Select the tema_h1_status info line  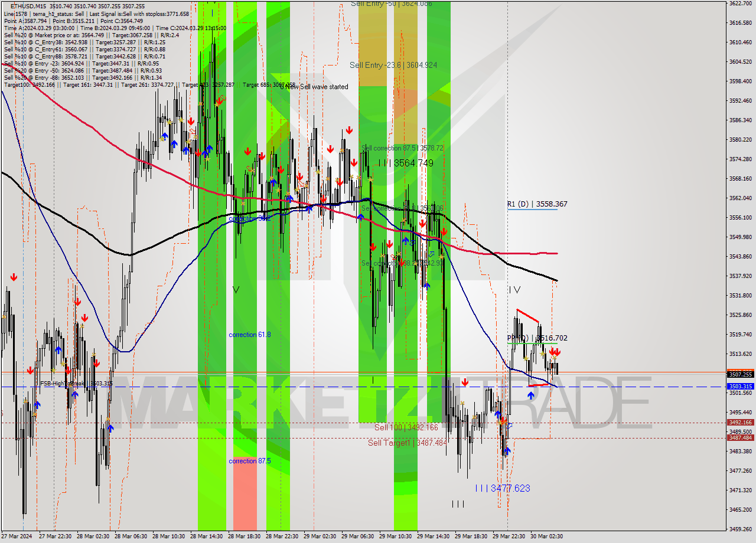[97, 14]
